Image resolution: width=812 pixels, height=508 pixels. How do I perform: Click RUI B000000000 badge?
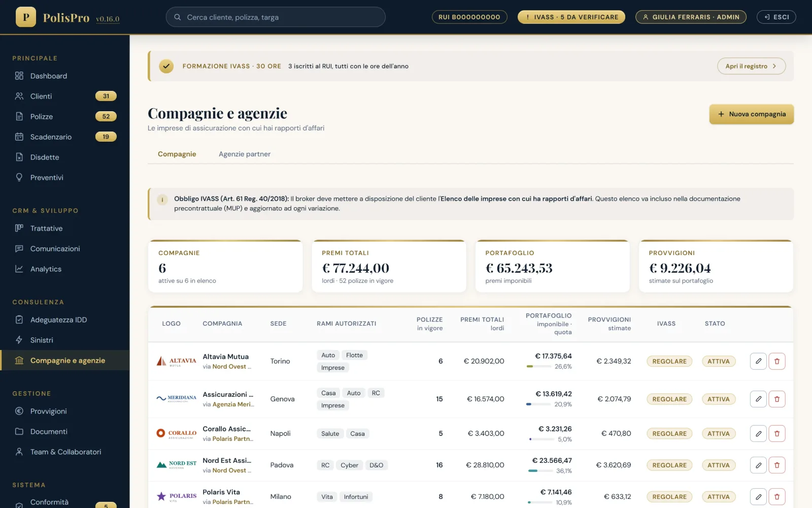click(469, 17)
